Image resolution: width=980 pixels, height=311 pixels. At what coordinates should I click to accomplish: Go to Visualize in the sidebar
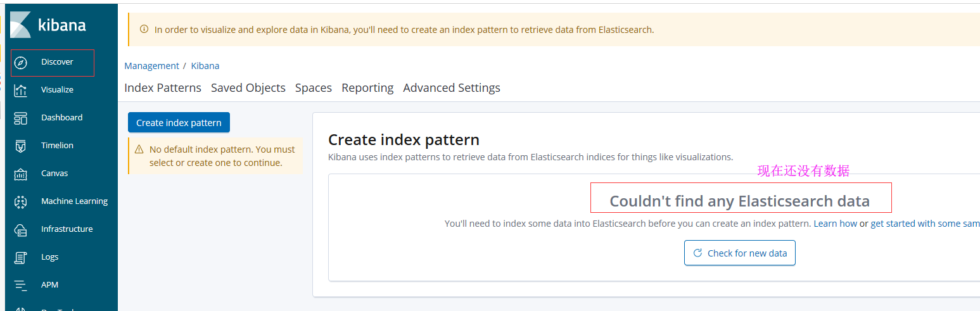(57, 89)
